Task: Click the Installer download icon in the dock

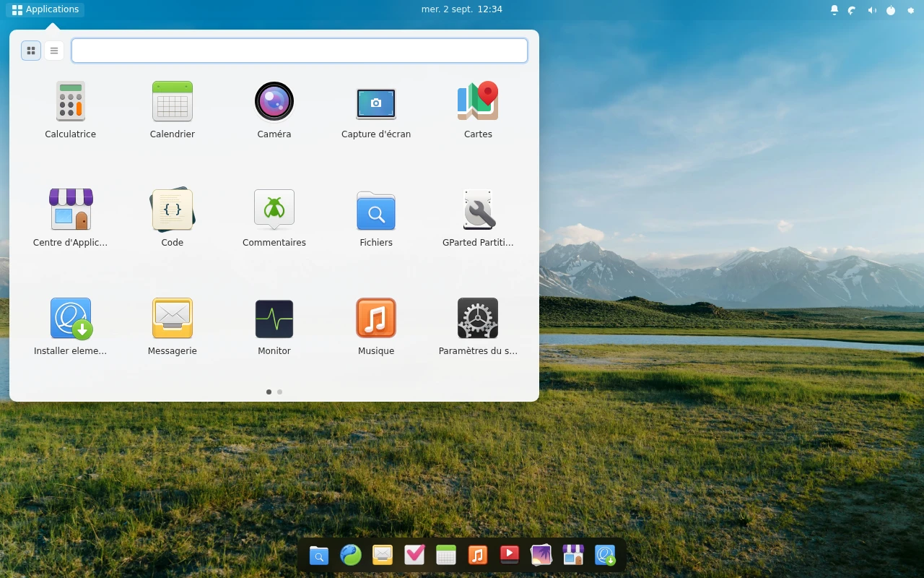Action: (605, 555)
